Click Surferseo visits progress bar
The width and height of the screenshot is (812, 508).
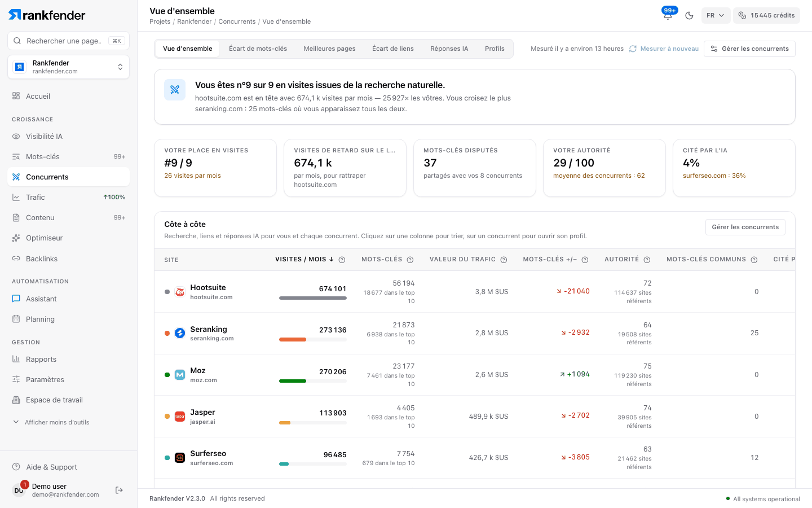coord(313,464)
